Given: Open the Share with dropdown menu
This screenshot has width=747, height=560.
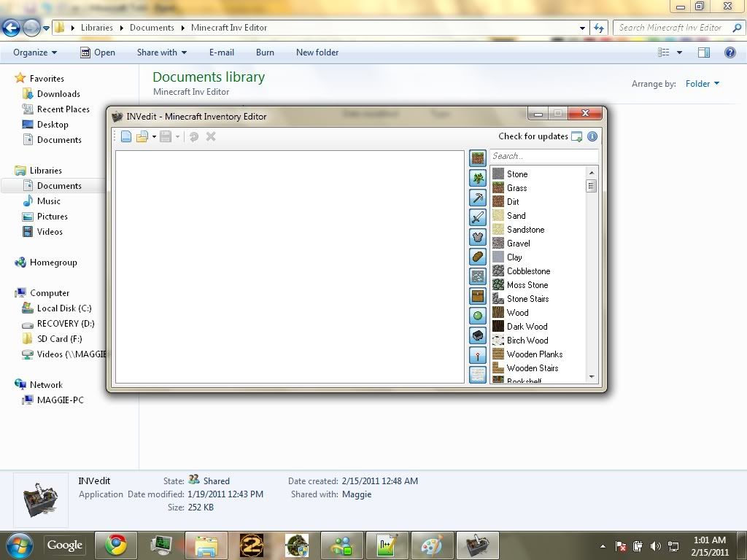Looking at the screenshot, I should (x=161, y=52).
